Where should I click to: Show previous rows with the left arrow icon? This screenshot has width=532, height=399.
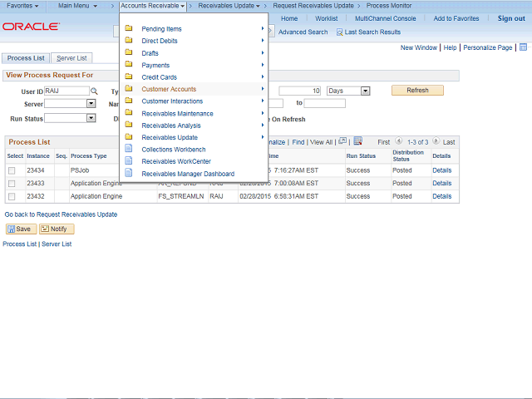click(399, 140)
